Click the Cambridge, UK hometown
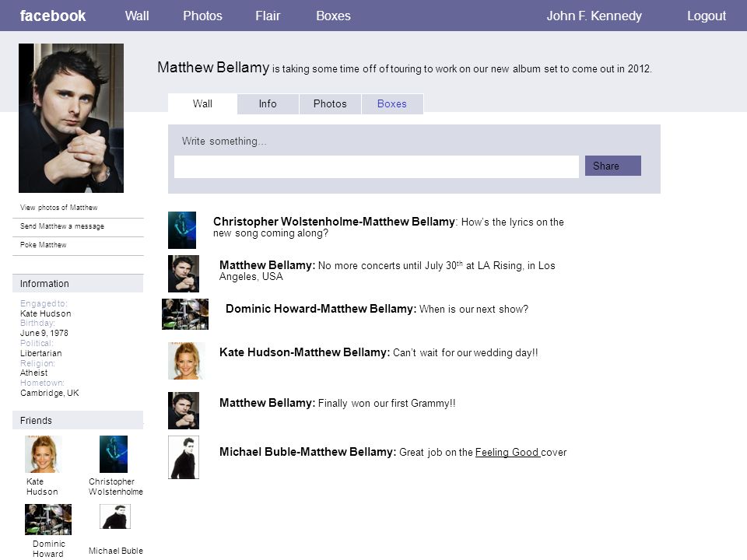This screenshot has width=747, height=560. click(50, 393)
